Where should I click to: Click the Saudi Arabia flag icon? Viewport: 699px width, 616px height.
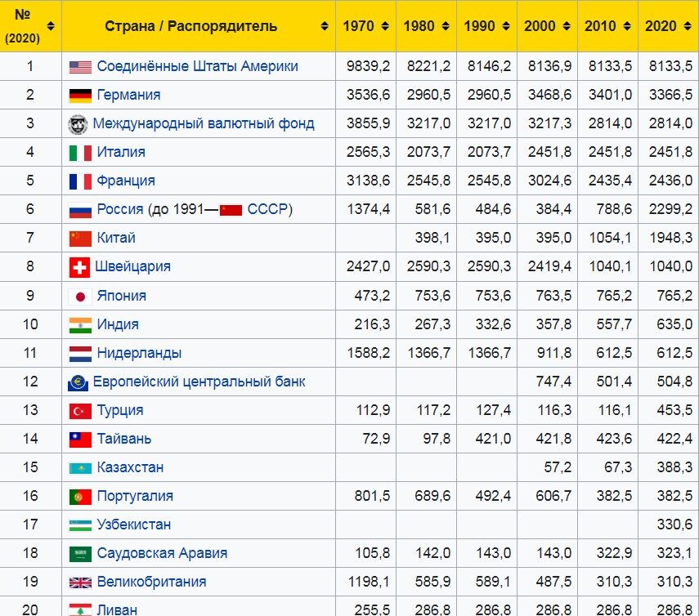pos(80,554)
